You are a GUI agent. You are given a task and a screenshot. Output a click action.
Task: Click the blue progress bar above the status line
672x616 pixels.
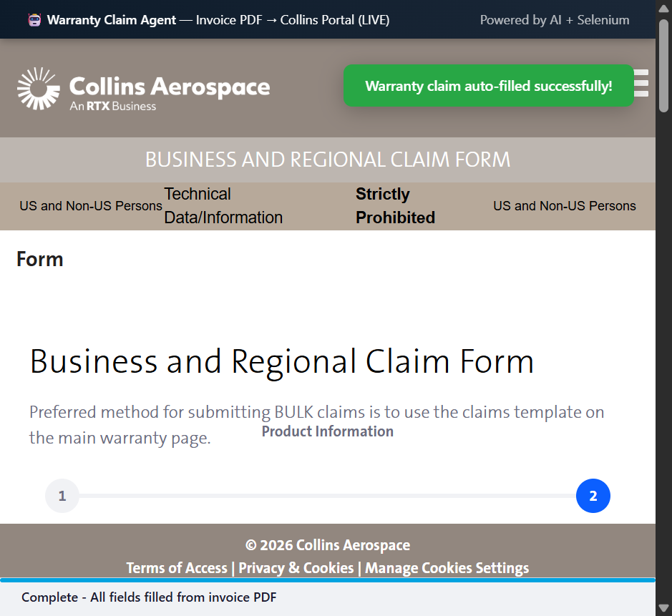click(327, 579)
